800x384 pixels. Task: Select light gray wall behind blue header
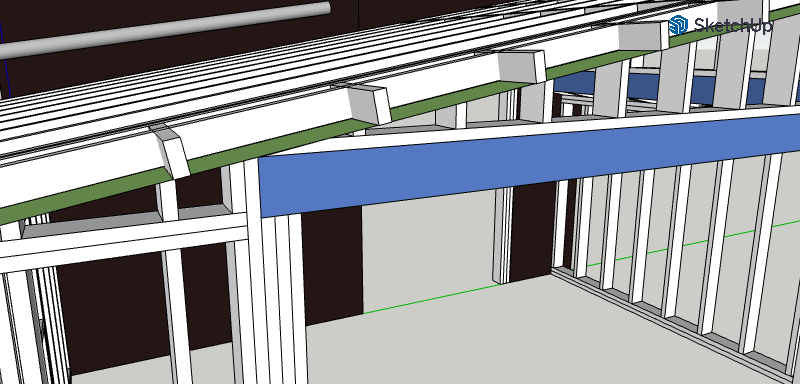tap(428, 245)
